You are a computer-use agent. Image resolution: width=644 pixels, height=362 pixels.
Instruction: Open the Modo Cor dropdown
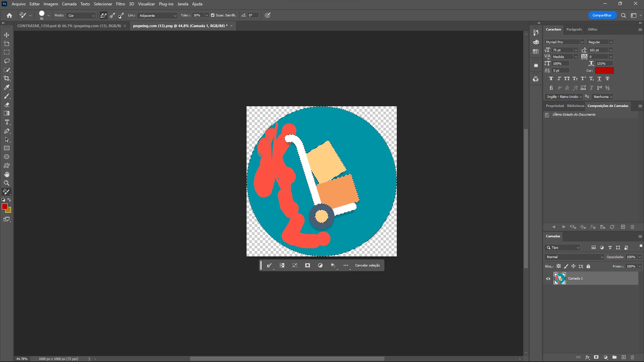coord(82,15)
